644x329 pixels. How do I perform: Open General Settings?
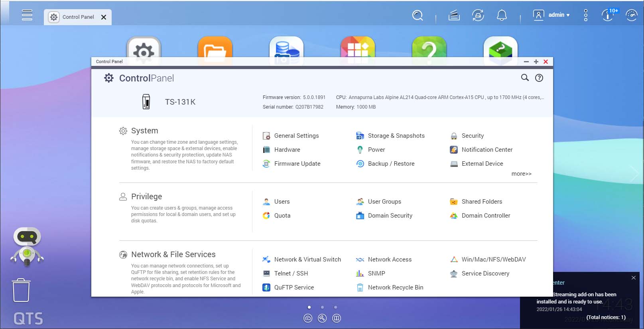point(291,136)
